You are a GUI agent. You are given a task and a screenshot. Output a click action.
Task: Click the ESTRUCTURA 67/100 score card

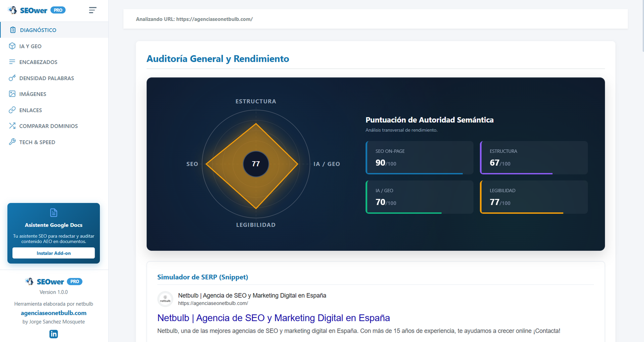534,158
